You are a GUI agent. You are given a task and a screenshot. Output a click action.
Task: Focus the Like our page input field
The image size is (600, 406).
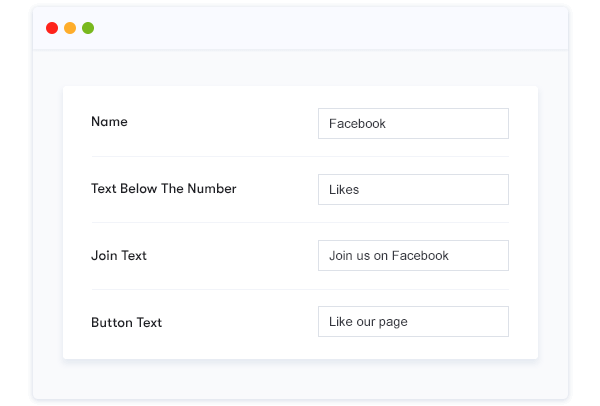(x=413, y=321)
